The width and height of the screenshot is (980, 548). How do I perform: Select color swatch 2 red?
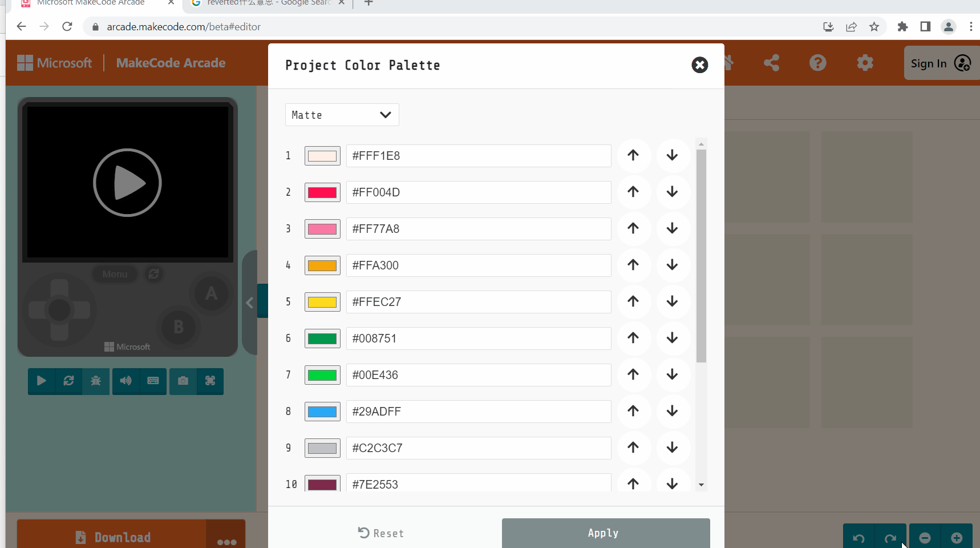click(x=322, y=192)
